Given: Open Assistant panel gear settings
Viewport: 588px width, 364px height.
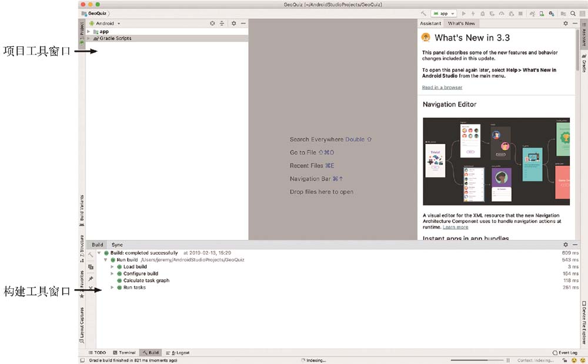Looking at the screenshot, I should 566,24.
